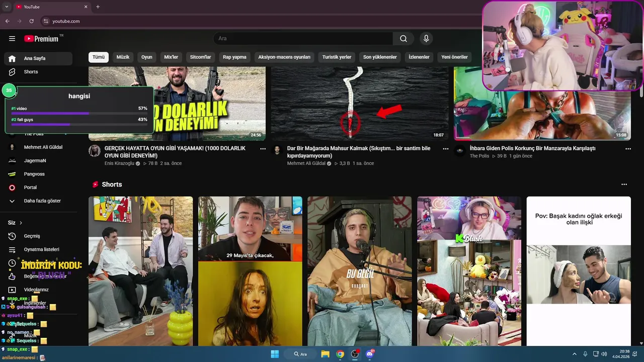The height and width of the screenshot is (362, 644).
Task: Open Portal subscription in sidebar
Action: point(38,188)
